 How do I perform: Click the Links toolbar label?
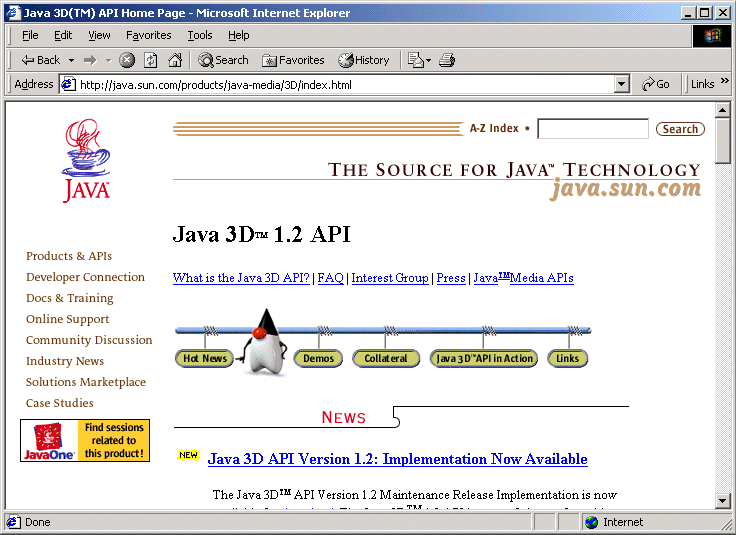(702, 84)
